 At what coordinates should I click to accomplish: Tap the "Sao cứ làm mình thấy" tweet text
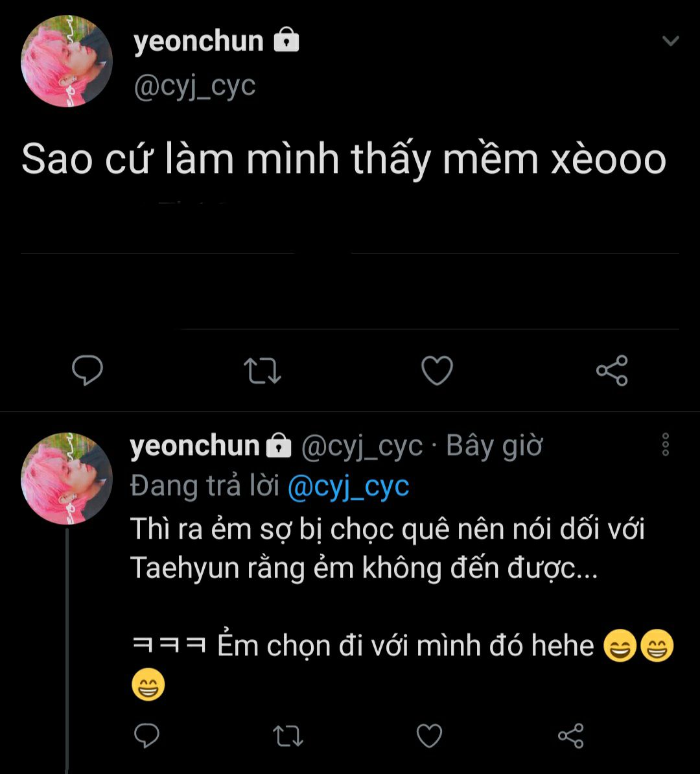click(344, 159)
